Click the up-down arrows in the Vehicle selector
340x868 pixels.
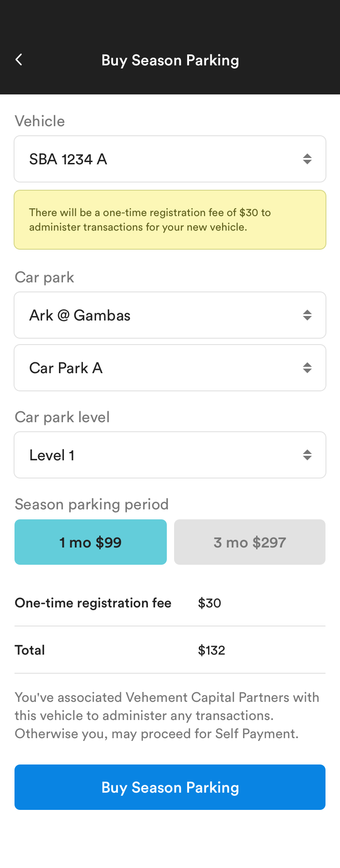[x=307, y=159]
